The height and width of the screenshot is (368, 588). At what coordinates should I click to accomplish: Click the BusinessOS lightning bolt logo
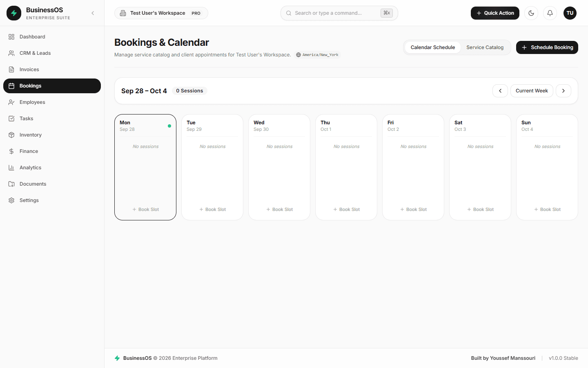point(14,13)
